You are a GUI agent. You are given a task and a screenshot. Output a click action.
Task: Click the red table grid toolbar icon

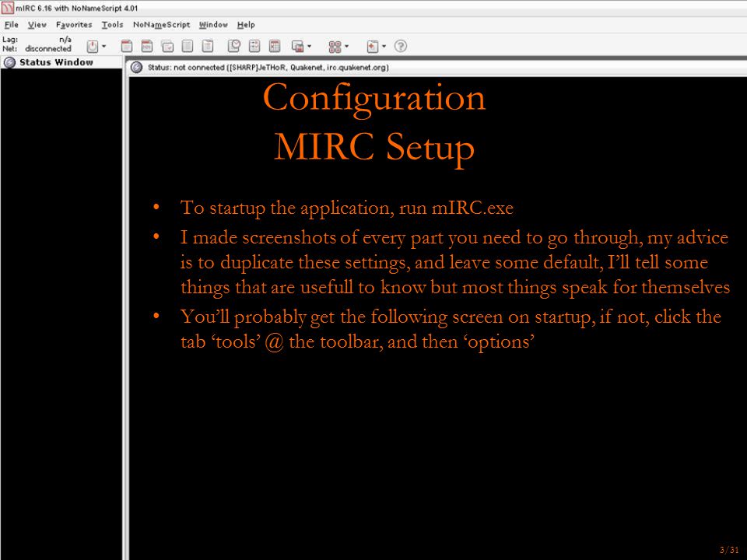point(275,46)
